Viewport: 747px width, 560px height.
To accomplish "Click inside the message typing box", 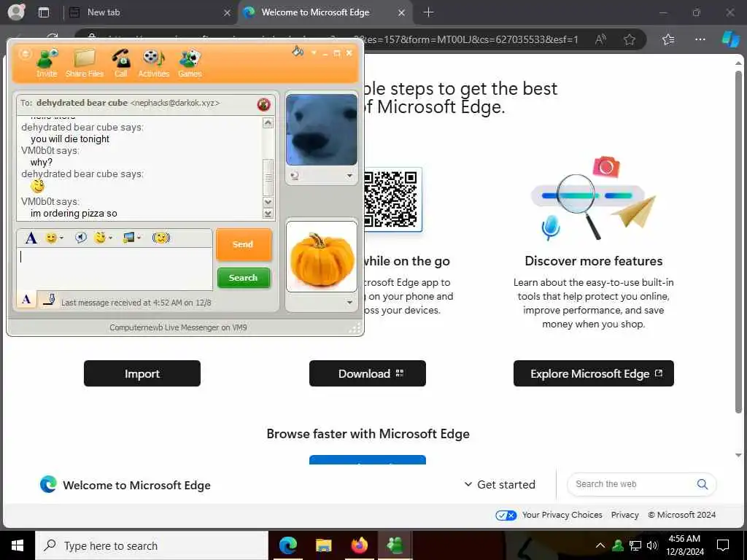I will coord(115,269).
